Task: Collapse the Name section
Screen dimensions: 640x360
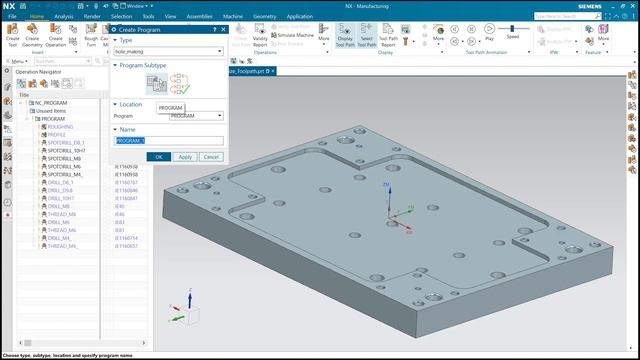Action: tap(115, 129)
